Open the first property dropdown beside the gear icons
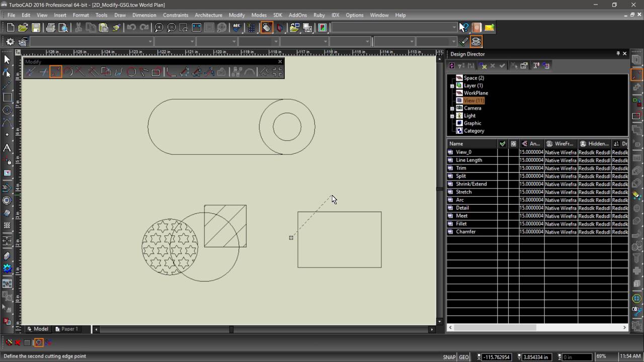 (92, 42)
